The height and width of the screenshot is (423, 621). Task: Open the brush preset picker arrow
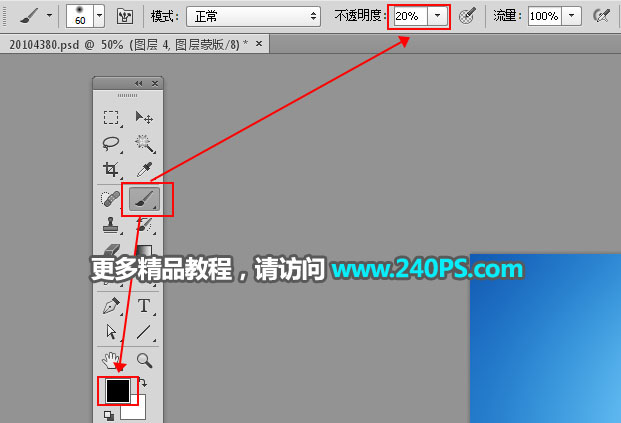click(x=99, y=16)
